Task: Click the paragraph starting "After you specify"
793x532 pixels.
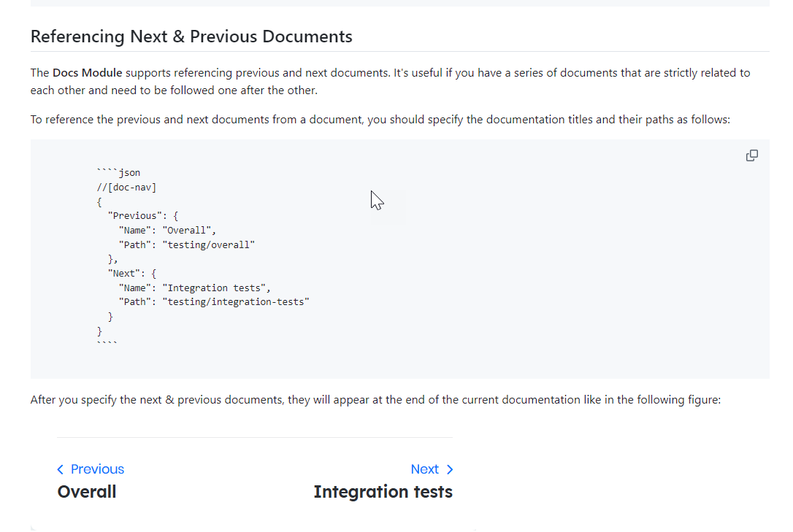Action: 375,400
